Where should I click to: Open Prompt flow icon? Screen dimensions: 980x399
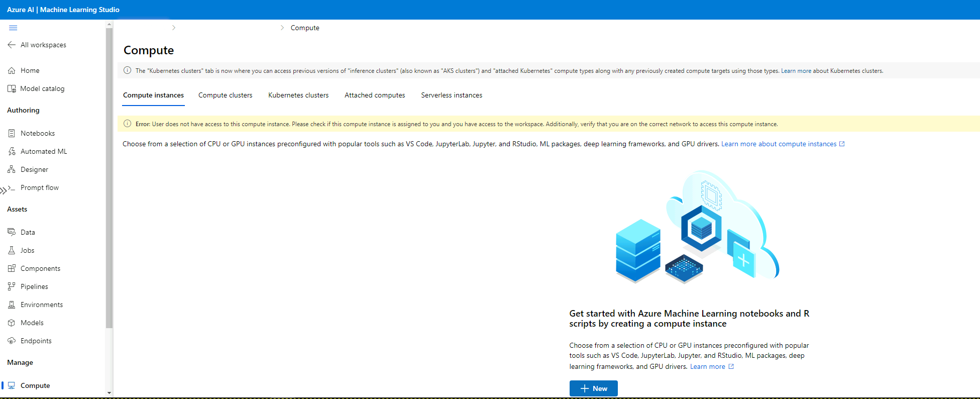(12, 187)
